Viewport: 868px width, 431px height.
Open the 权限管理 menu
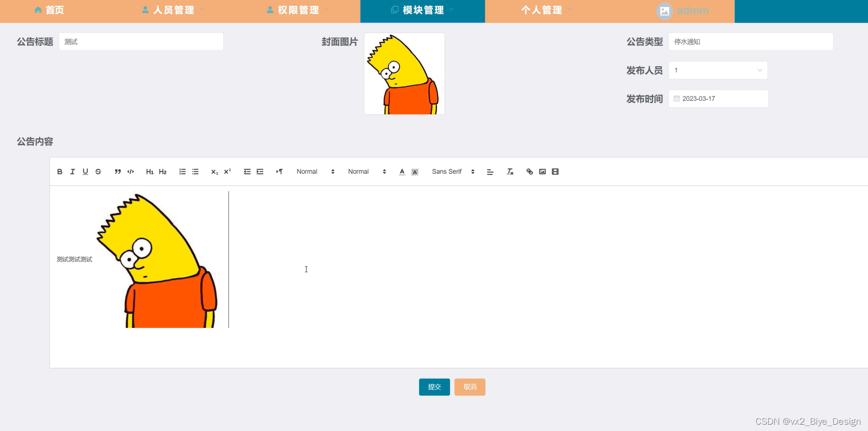(298, 10)
